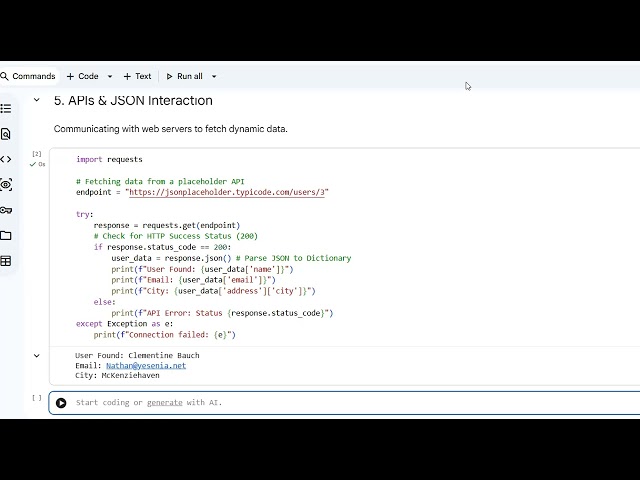Click the 'Fetching data from a placeholder API' comment

coord(160,181)
